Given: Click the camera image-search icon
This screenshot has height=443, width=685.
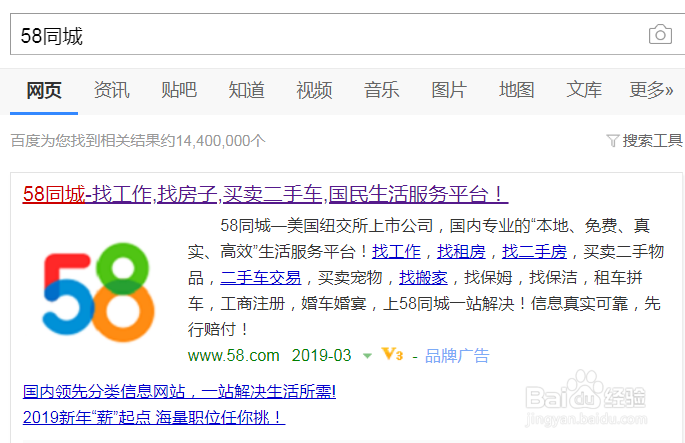Looking at the screenshot, I should coord(660,34).
